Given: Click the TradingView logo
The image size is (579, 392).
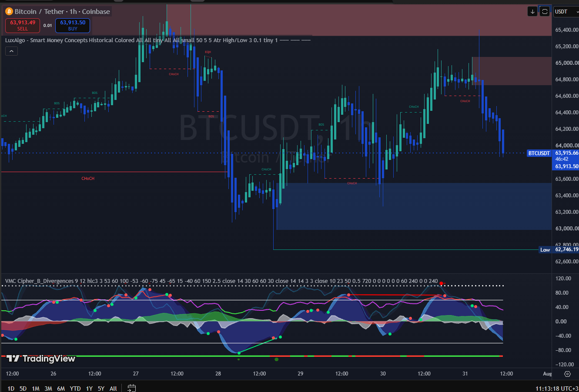Looking at the screenshot, I should [41, 359].
